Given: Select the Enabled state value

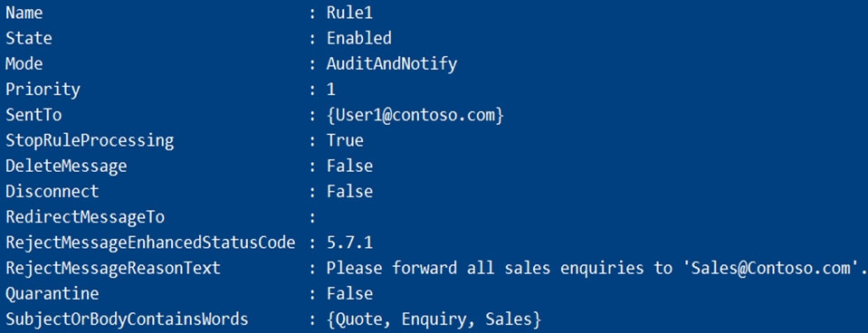Looking at the screenshot, I should [x=358, y=38].
